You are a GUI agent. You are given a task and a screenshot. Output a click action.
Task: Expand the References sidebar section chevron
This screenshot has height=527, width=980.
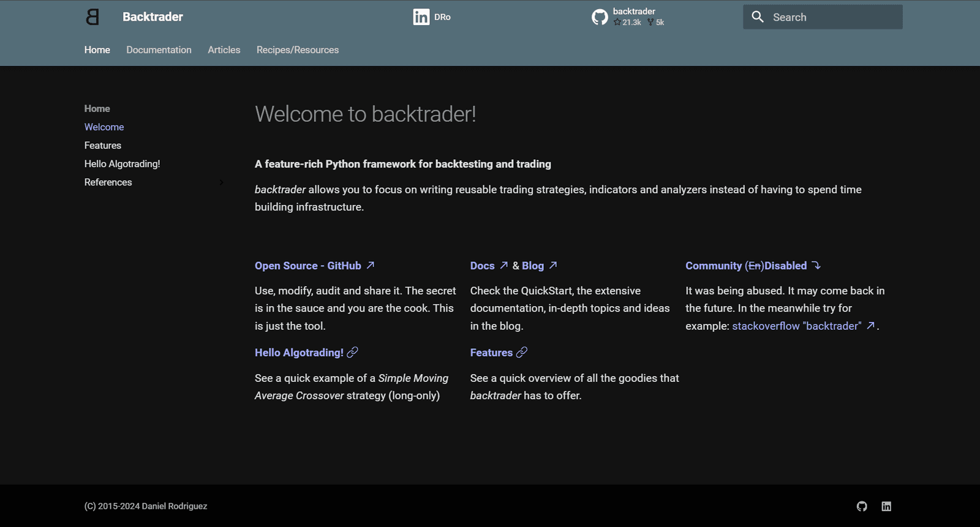221,182
